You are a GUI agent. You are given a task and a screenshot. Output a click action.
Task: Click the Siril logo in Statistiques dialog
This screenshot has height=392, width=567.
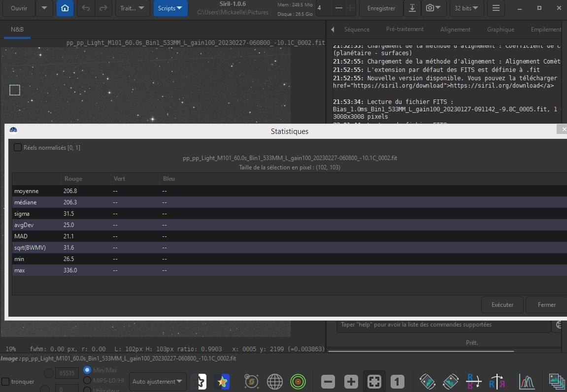pyautogui.click(x=13, y=130)
